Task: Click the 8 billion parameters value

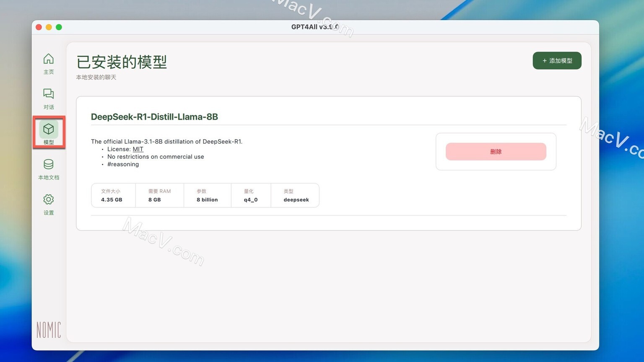Action: tap(207, 200)
